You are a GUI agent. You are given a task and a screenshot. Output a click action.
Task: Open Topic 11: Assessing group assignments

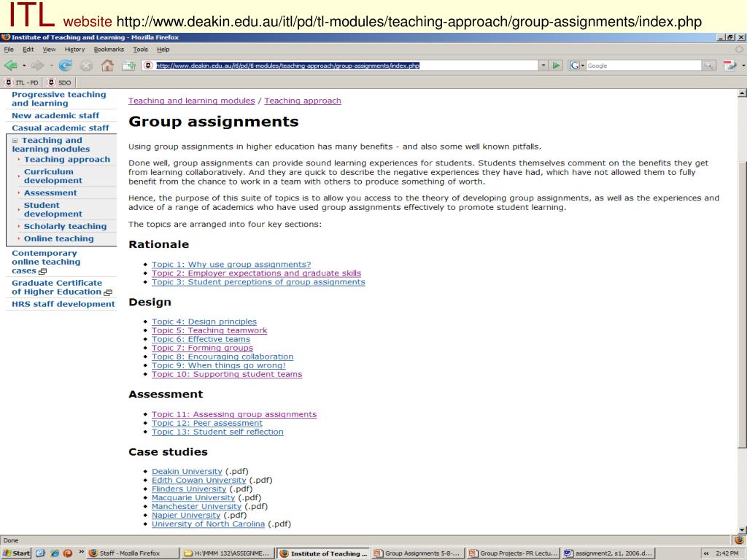click(x=234, y=414)
